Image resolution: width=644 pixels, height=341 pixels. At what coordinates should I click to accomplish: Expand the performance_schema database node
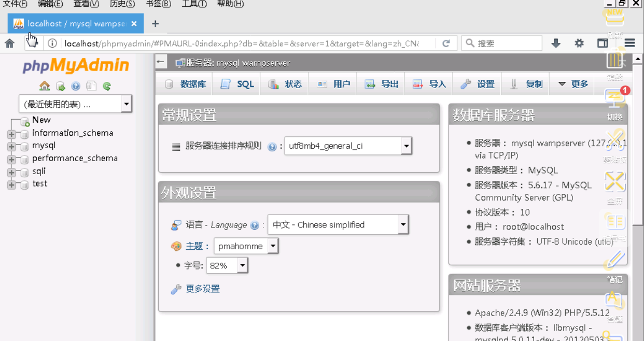11,160
